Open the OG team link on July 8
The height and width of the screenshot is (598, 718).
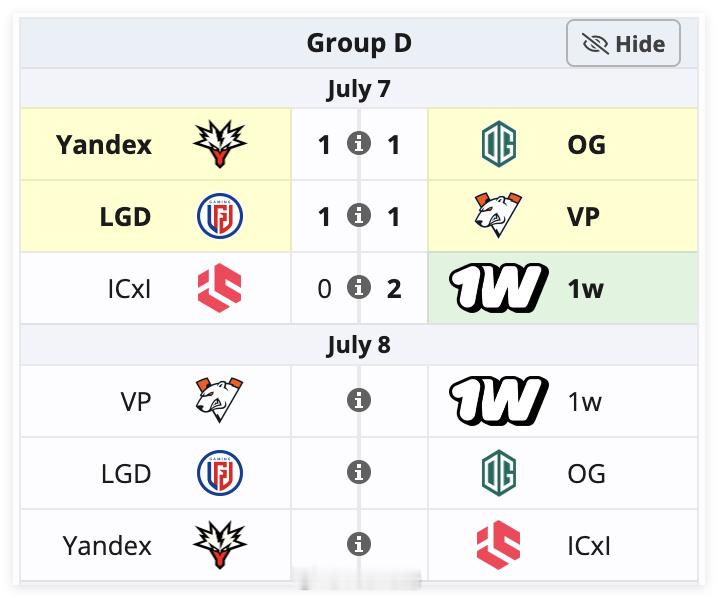pos(587,473)
